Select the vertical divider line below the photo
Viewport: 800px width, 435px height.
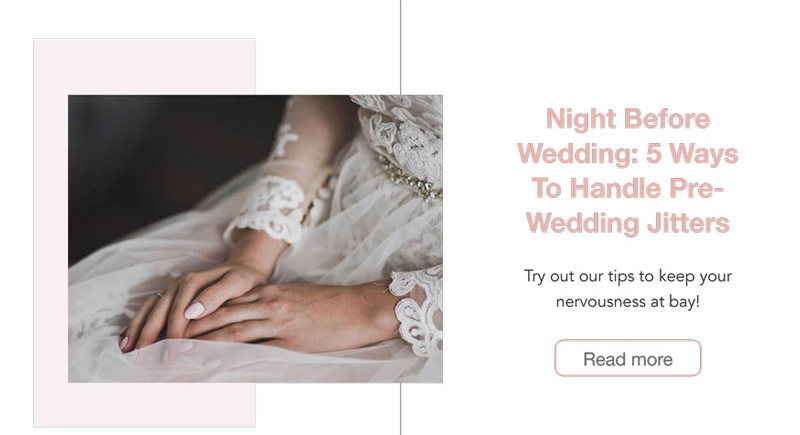(x=401, y=408)
